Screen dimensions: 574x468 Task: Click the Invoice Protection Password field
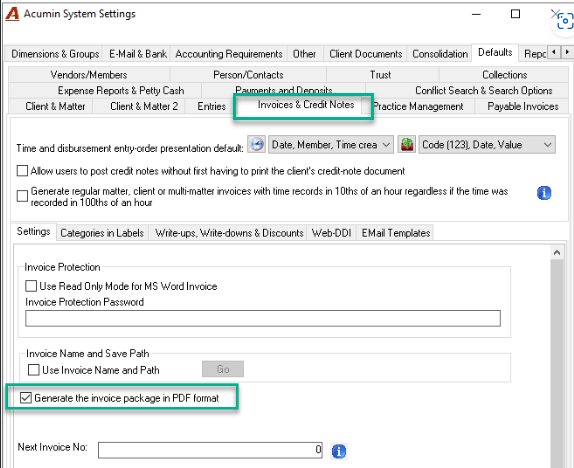263,318
